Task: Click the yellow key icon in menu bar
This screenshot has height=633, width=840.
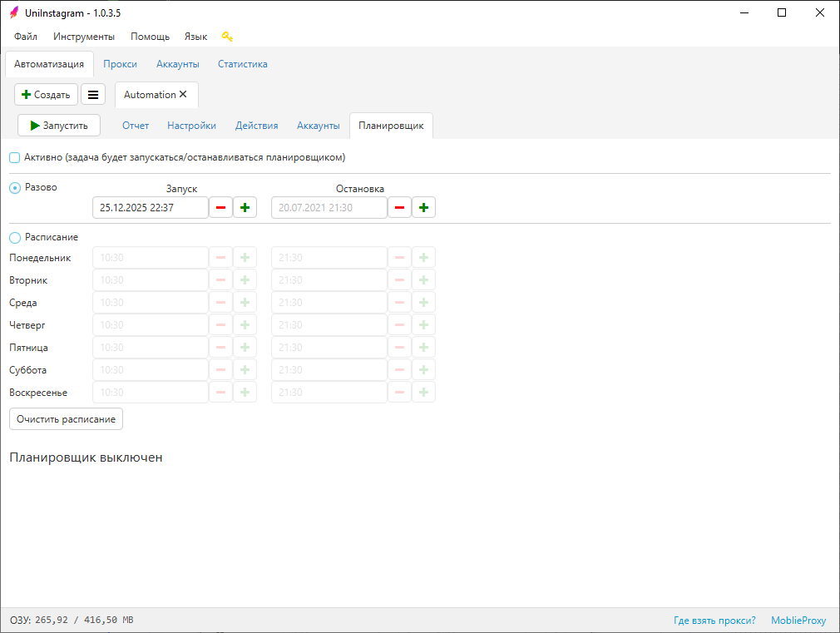Action: click(227, 37)
